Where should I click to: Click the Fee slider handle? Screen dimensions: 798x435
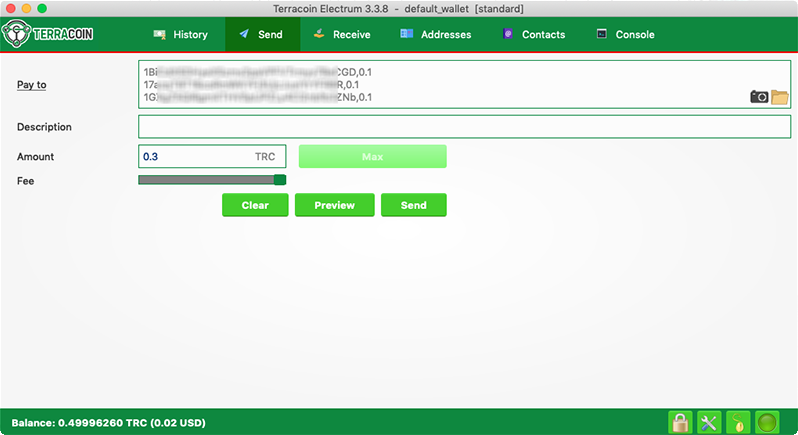280,180
